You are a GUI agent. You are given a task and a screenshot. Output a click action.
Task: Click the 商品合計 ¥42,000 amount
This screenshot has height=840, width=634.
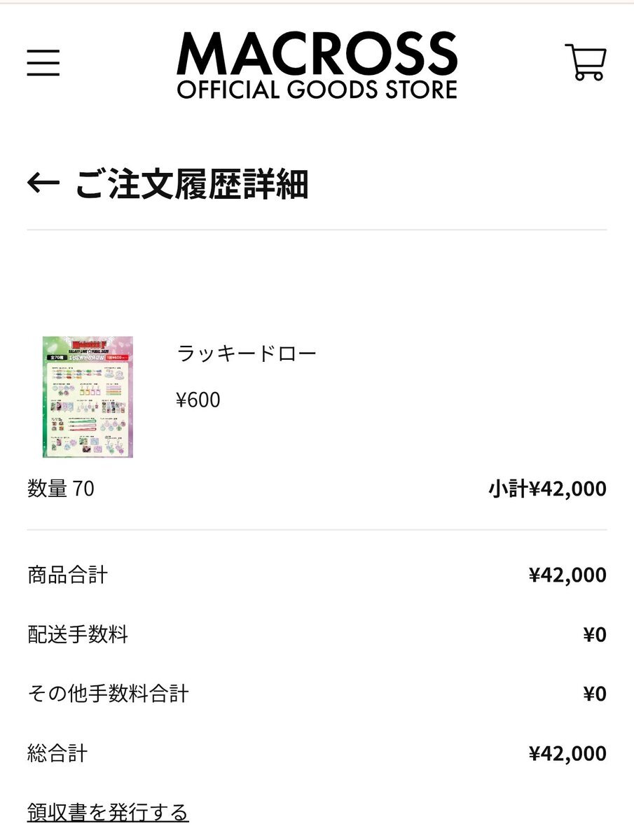tap(568, 575)
